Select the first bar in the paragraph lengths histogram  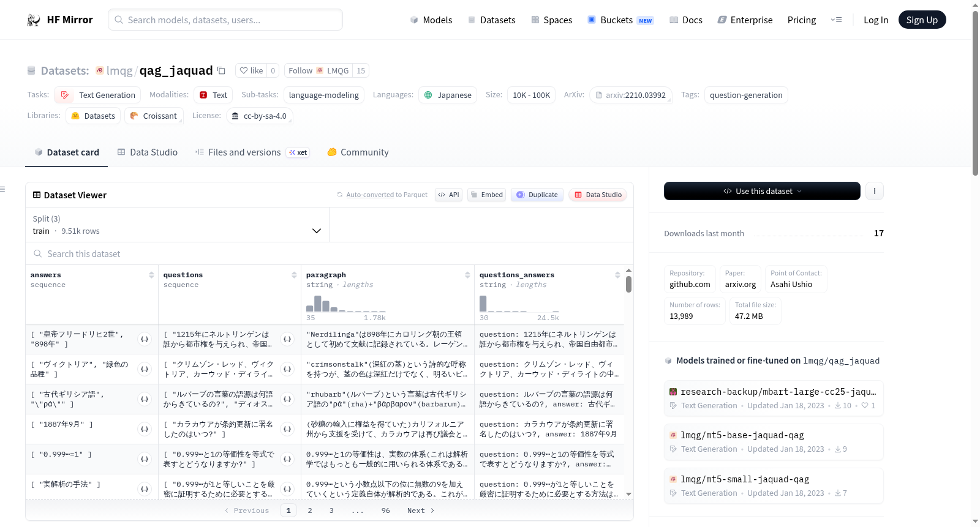pos(310,308)
